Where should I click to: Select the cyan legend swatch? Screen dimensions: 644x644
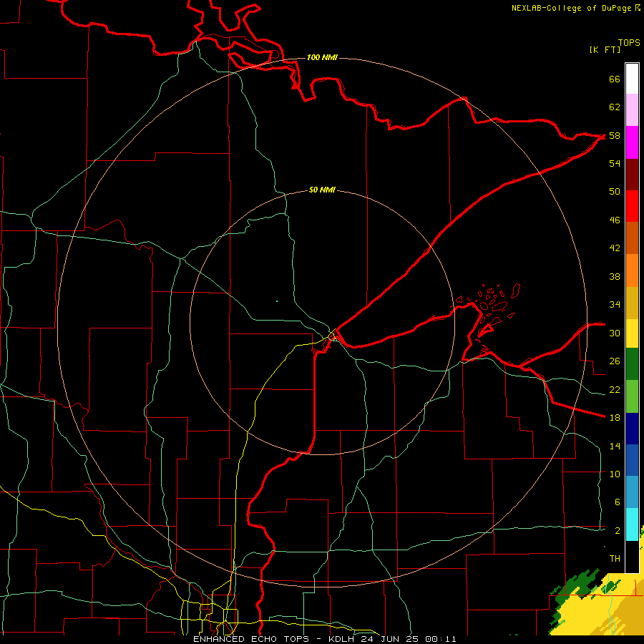click(632, 525)
